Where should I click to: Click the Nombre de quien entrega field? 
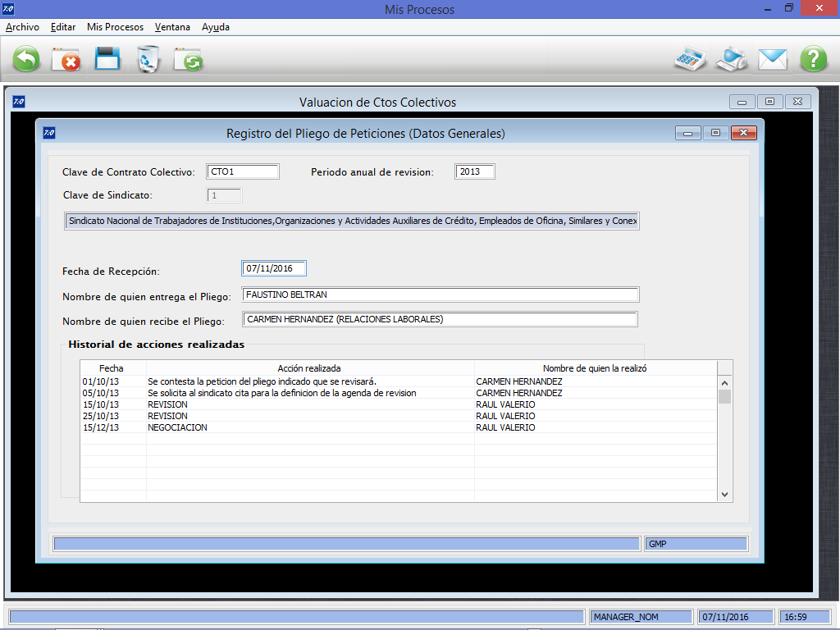pyautogui.click(x=441, y=295)
